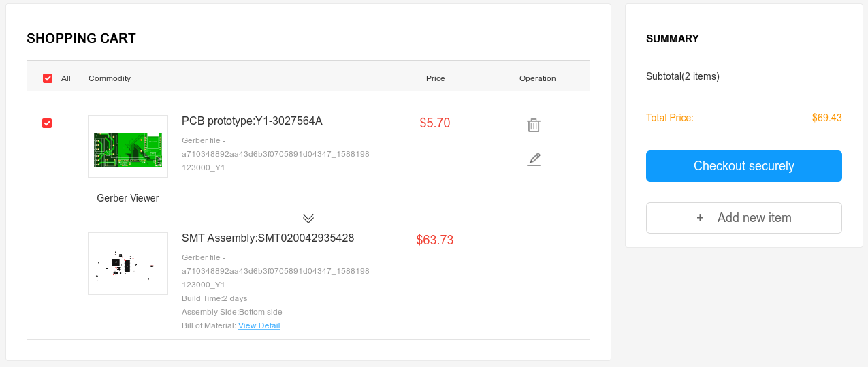Toggle the All items checkbox
The image size is (868, 367).
(x=48, y=78)
